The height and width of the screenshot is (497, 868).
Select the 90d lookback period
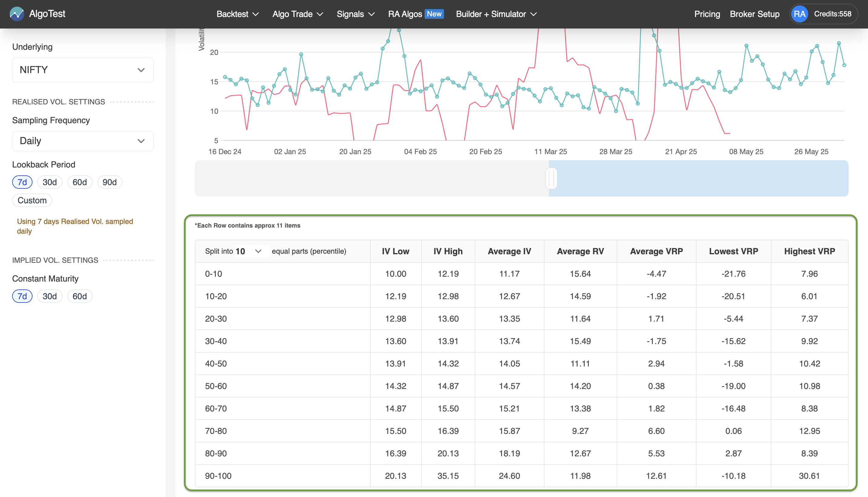click(x=110, y=182)
